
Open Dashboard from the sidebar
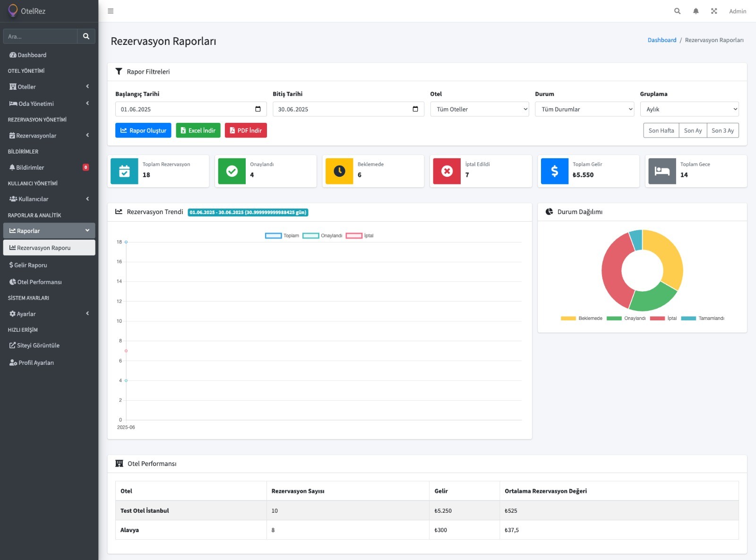point(49,55)
